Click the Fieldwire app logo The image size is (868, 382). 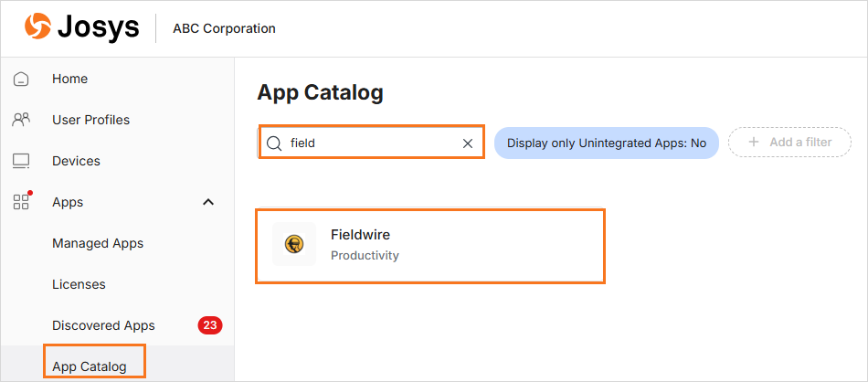click(x=294, y=244)
